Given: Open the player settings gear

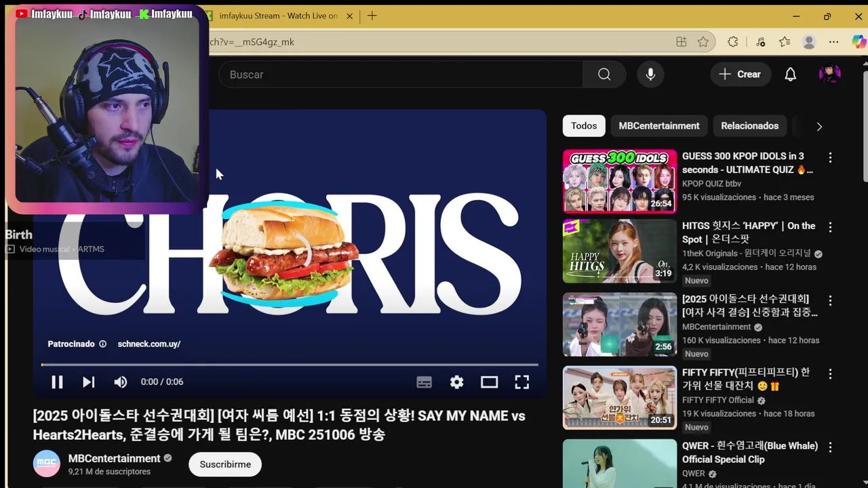Looking at the screenshot, I should 457,382.
